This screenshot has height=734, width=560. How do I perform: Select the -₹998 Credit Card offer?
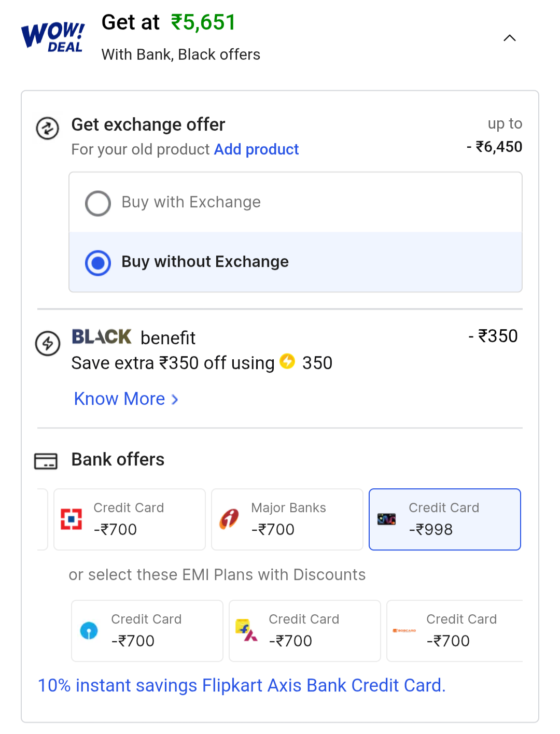pyautogui.click(x=444, y=519)
